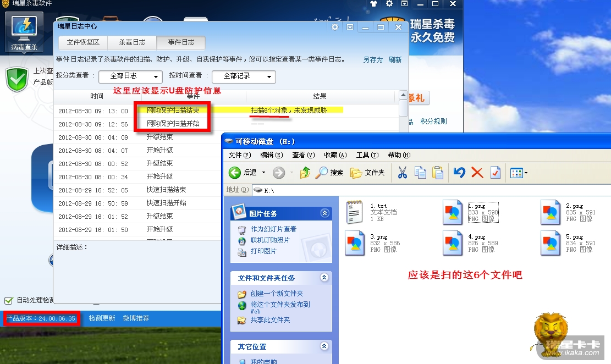611x364 pixels.
Task: Click 另存为 to save the log
Action: 373,59
